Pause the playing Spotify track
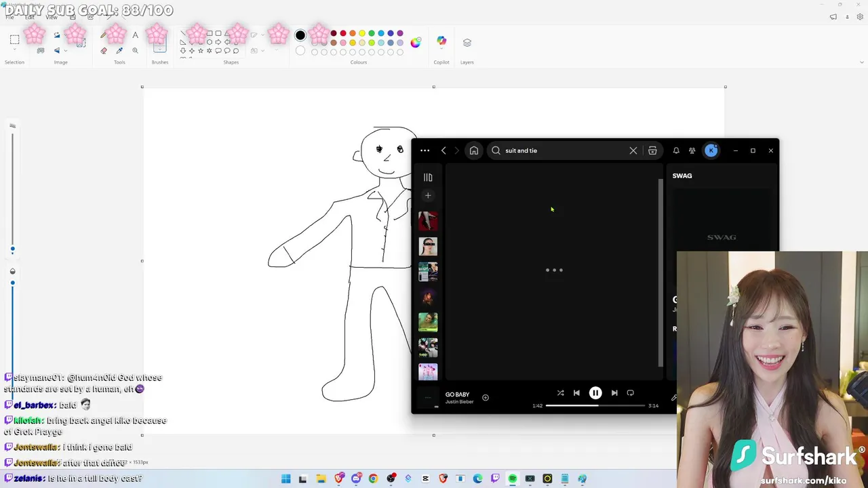The image size is (868, 488). pyautogui.click(x=595, y=393)
